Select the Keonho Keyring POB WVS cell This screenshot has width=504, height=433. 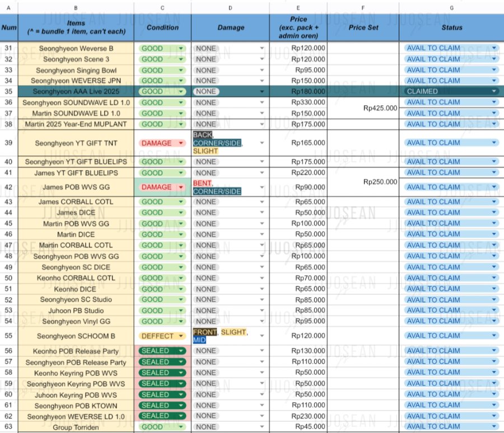[76, 373]
